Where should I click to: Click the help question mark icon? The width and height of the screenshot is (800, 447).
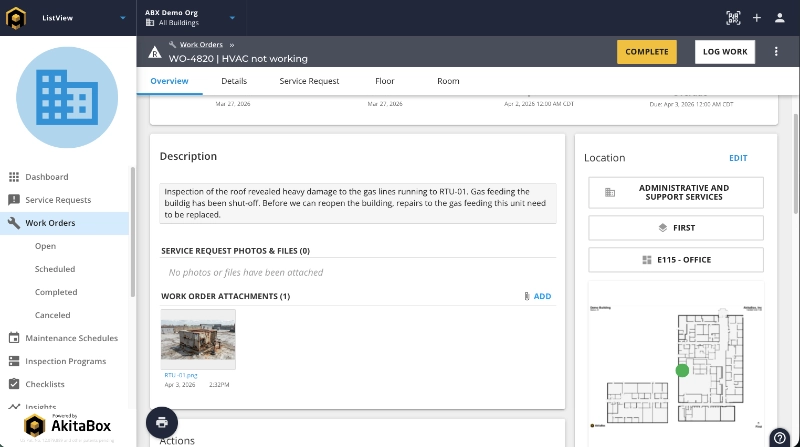coord(779,436)
